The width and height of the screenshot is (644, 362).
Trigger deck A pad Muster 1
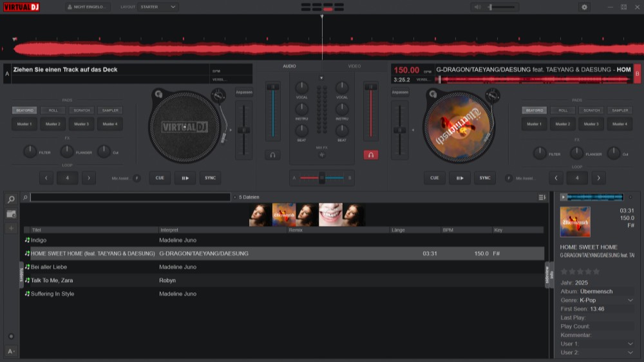pyautogui.click(x=24, y=124)
